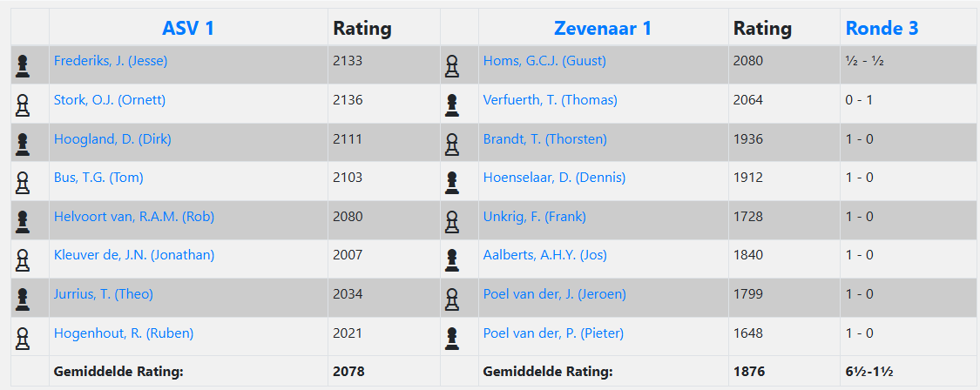The image size is (980, 390).
Task: Click black pawn icon beside Aalberts, A.H.Y. (Jos)
Action: click(452, 259)
